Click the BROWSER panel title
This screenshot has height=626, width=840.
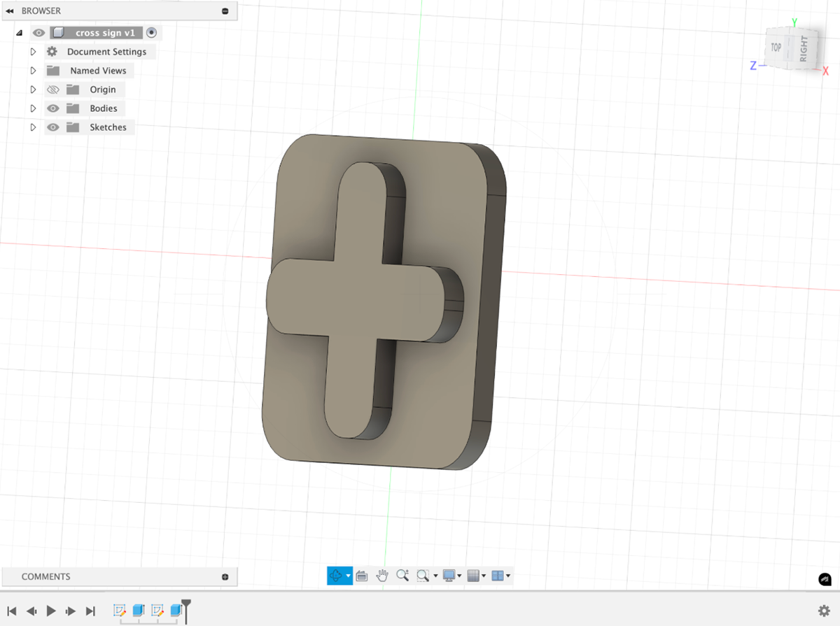click(41, 11)
